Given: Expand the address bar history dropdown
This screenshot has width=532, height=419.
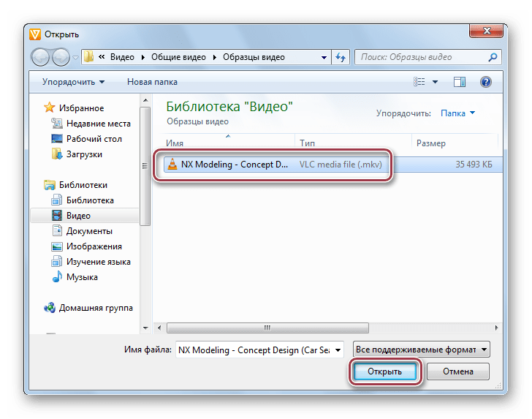Looking at the screenshot, I should pyautogui.click(x=324, y=57).
